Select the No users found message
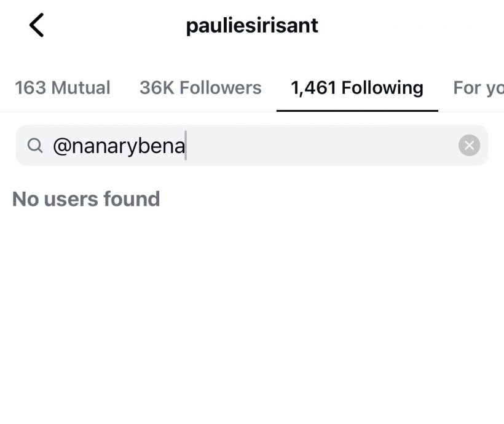Viewport: 504px width, 424px height. (86, 198)
